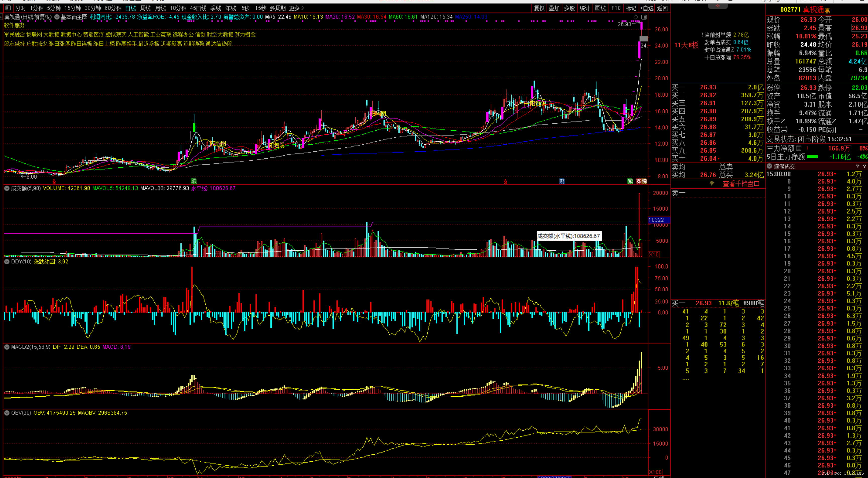
Task: Click the lightning bolt icon beside 查看千档盘口
Action: click(712, 183)
